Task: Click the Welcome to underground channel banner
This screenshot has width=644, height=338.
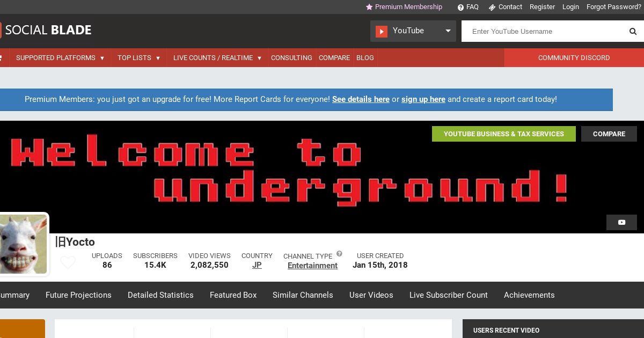Action: pyautogui.click(x=322, y=177)
